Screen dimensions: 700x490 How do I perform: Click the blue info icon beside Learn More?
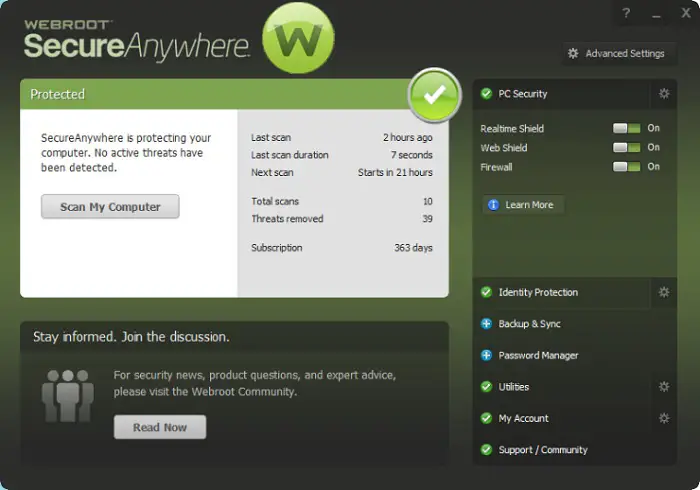click(x=493, y=205)
